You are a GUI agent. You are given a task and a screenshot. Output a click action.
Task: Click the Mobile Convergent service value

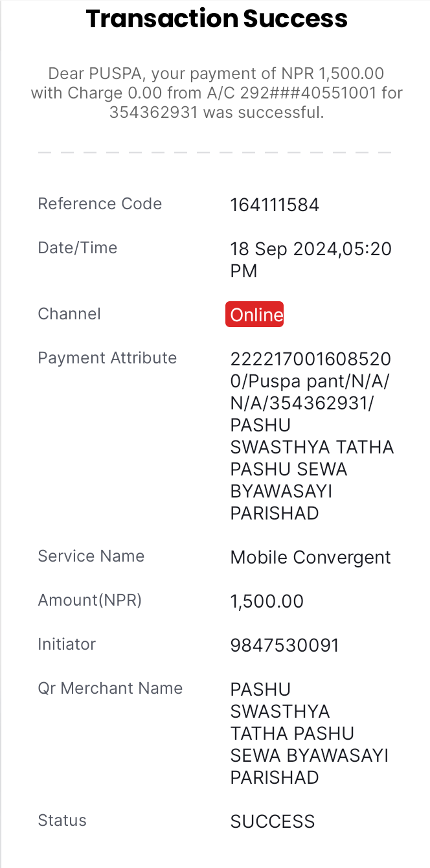click(x=311, y=558)
